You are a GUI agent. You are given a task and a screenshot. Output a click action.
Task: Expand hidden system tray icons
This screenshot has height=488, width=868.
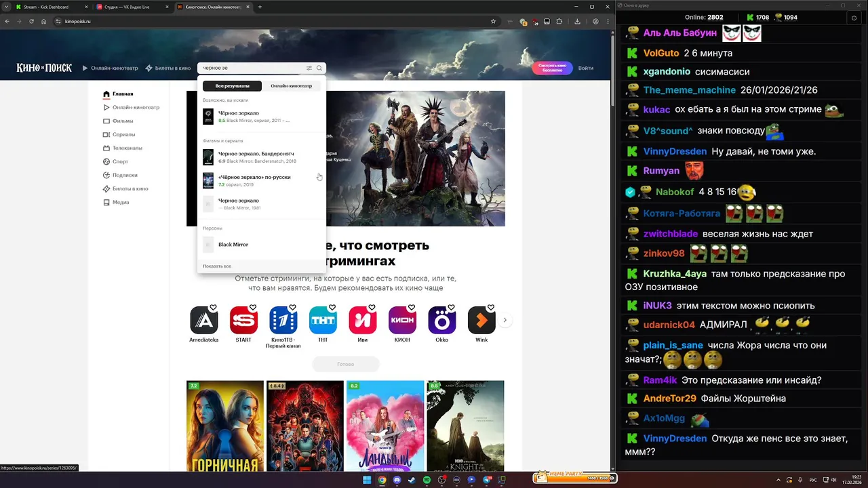coord(778,480)
